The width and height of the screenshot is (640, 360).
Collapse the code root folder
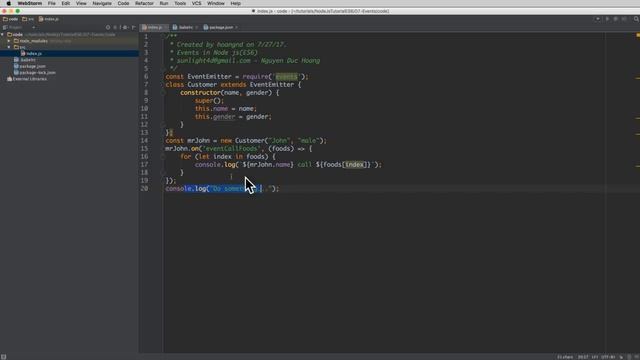3,35
